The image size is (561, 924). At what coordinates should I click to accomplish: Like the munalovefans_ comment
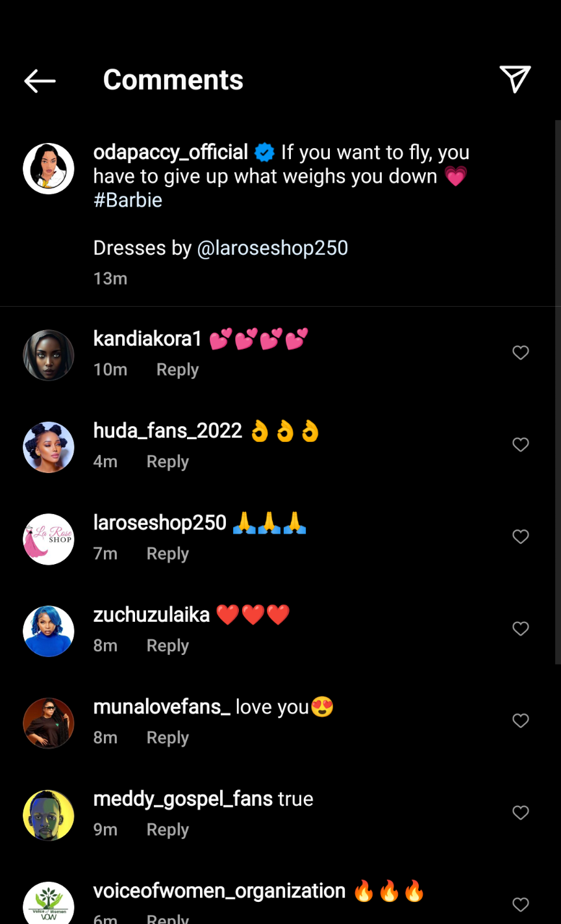pyautogui.click(x=521, y=721)
